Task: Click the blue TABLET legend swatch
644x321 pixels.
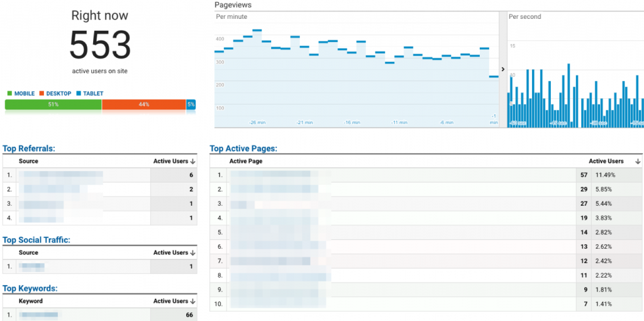Action: point(79,94)
